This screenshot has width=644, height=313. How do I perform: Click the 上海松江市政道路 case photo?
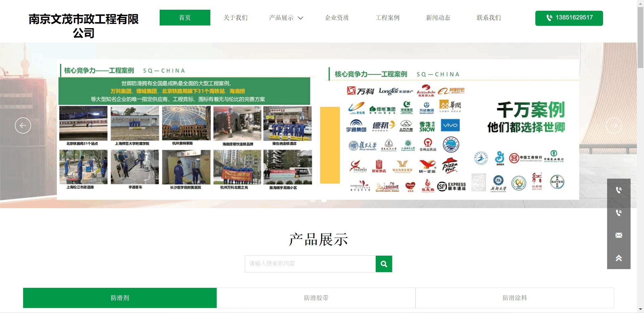[83, 167]
